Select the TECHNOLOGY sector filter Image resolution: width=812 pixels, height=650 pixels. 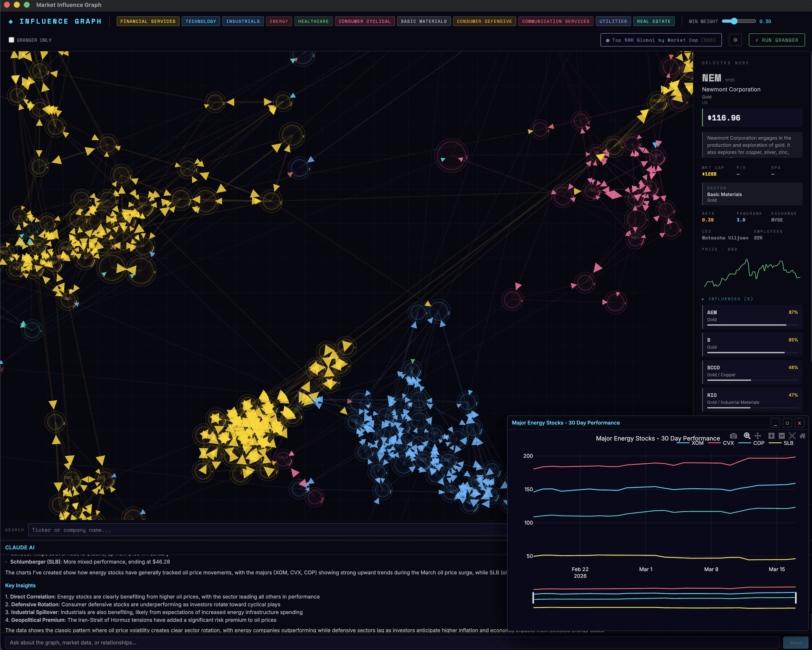coord(201,21)
